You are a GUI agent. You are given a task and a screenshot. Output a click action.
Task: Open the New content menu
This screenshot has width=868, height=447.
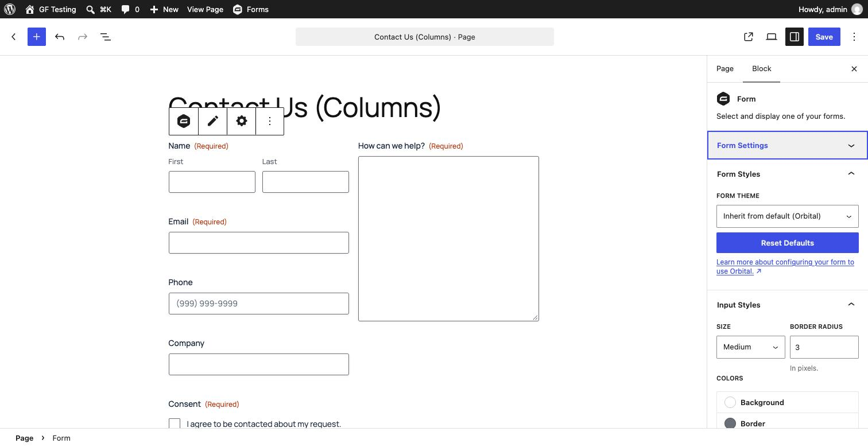pos(164,9)
